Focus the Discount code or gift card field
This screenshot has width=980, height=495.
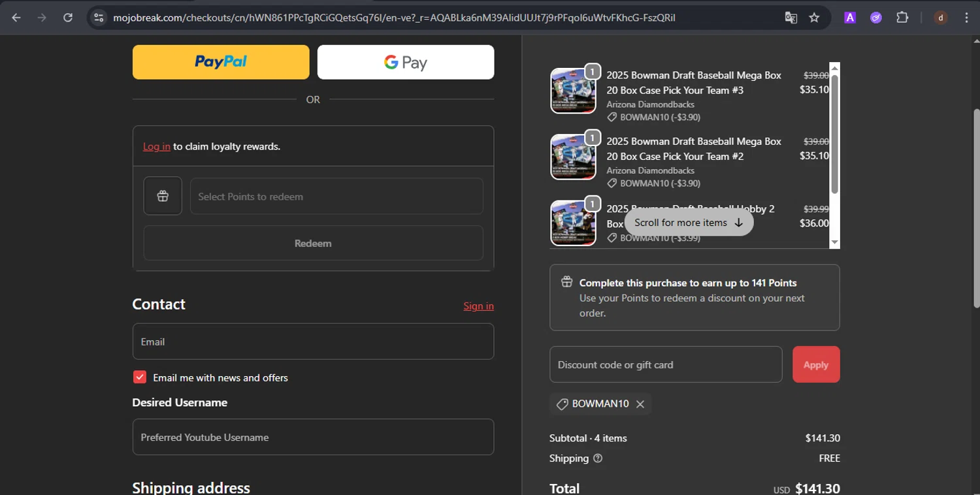pos(666,364)
